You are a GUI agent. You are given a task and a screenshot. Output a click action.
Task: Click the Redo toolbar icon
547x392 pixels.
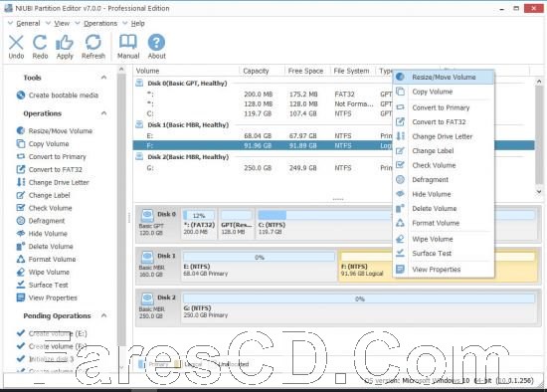point(40,43)
